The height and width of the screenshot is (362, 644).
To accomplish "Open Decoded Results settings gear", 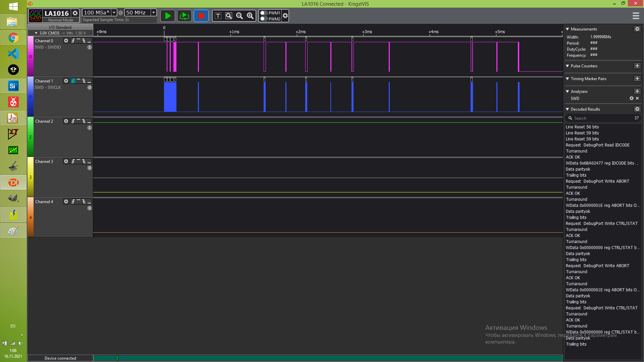I will tap(637, 109).
